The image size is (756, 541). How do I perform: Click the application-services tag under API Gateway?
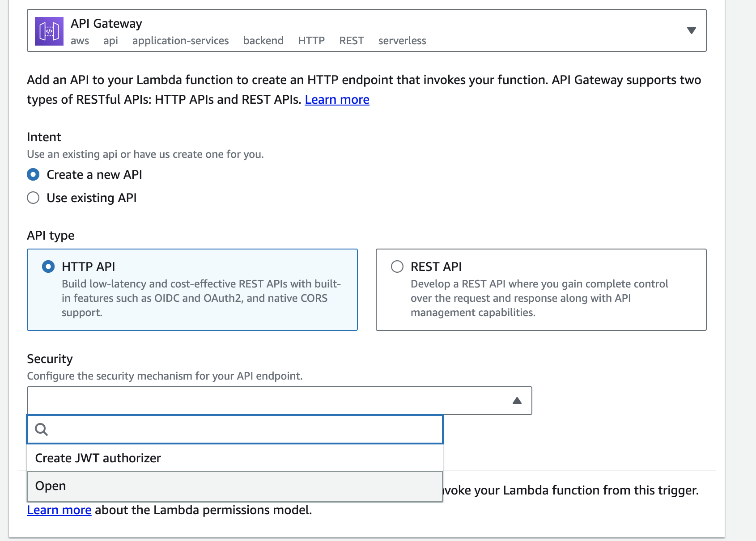(181, 41)
